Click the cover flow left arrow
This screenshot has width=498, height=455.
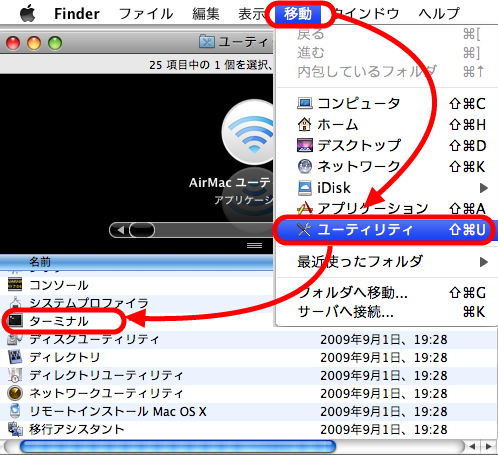pos(120,230)
